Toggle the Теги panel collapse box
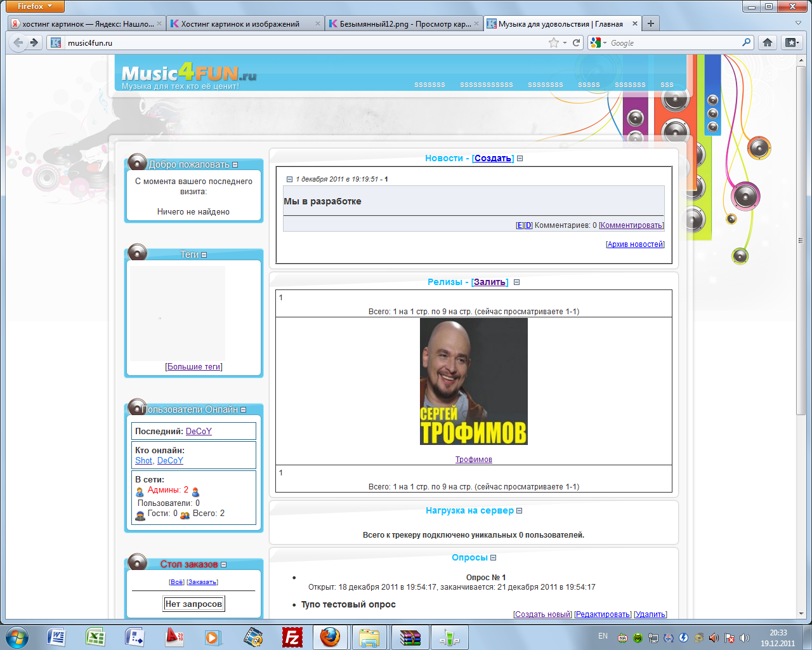The width and height of the screenshot is (812, 650). click(x=204, y=255)
